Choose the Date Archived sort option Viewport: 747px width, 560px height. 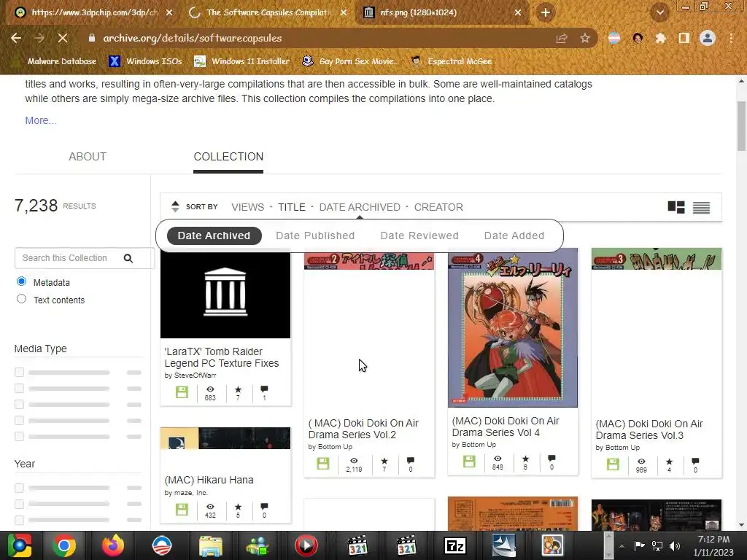(214, 236)
